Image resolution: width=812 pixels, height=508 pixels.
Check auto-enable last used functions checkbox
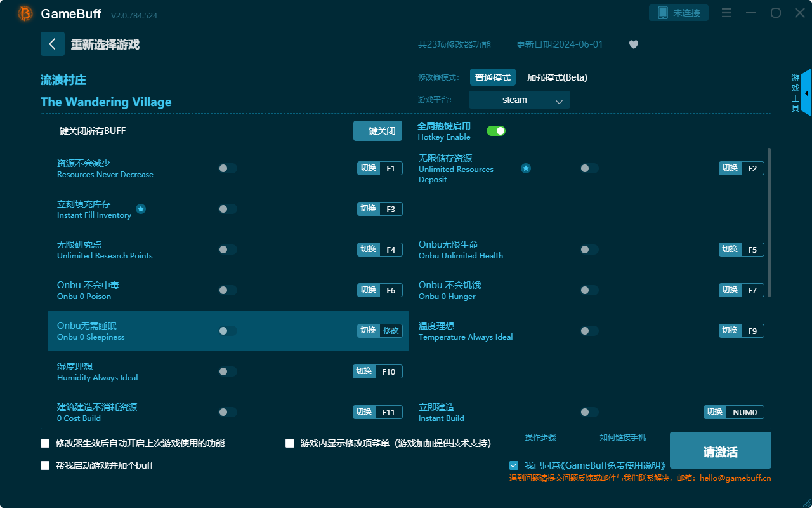45,443
